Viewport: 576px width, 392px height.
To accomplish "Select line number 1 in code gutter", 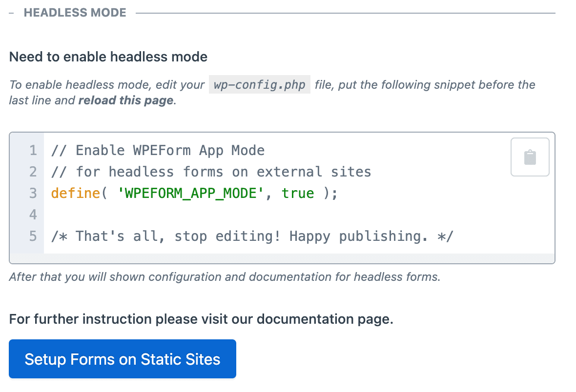I will (33, 150).
